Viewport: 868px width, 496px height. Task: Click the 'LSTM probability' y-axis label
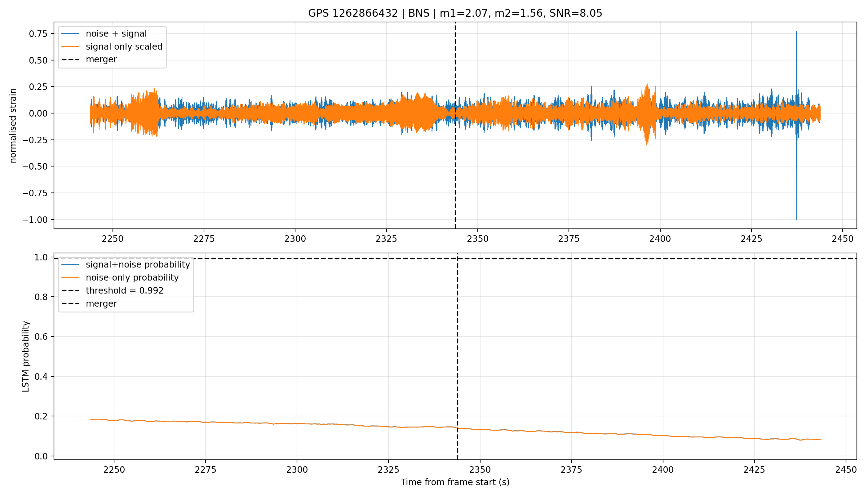[25, 357]
